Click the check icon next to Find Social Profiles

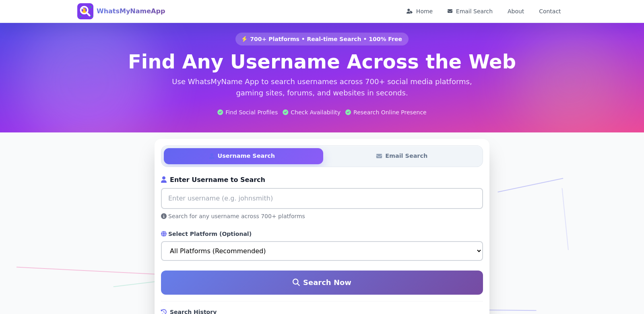[x=220, y=112]
